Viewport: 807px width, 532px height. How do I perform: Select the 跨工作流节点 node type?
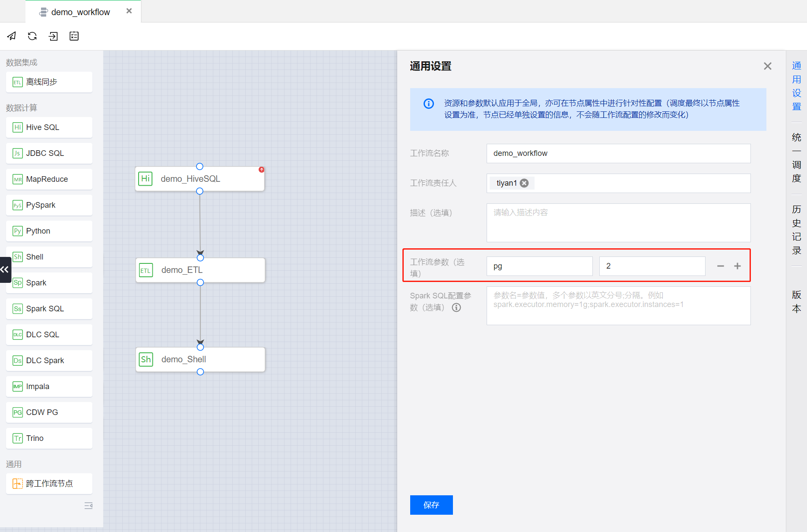click(x=49, y=484)
